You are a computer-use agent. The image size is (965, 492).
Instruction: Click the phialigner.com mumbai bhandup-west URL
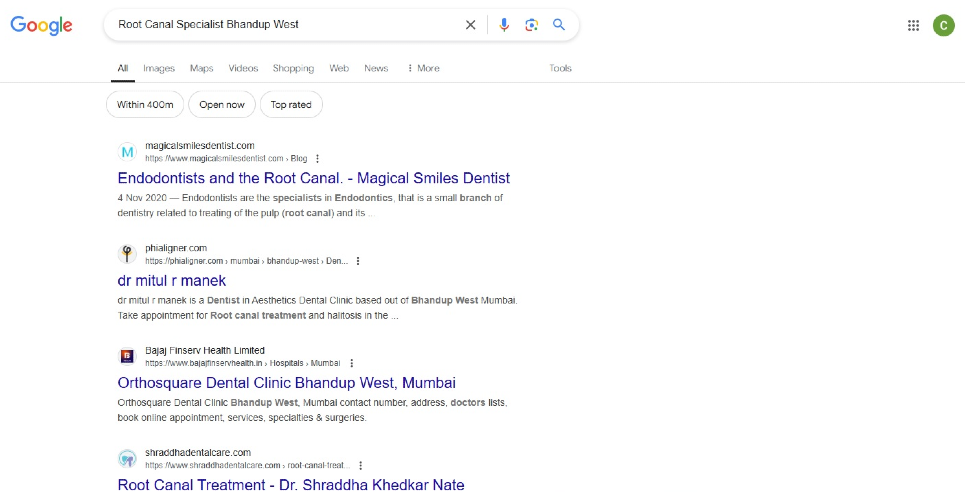point(246,261)
